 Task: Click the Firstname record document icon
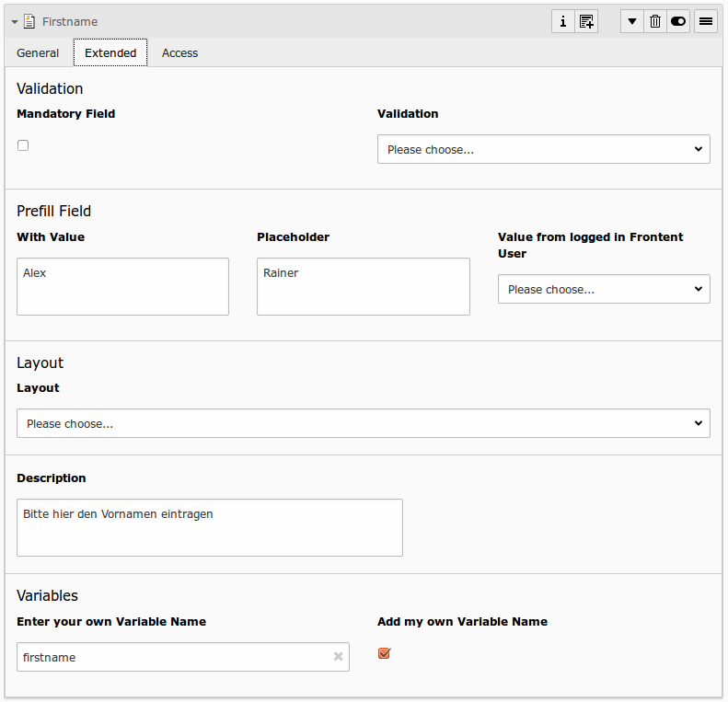coord(29,21)
